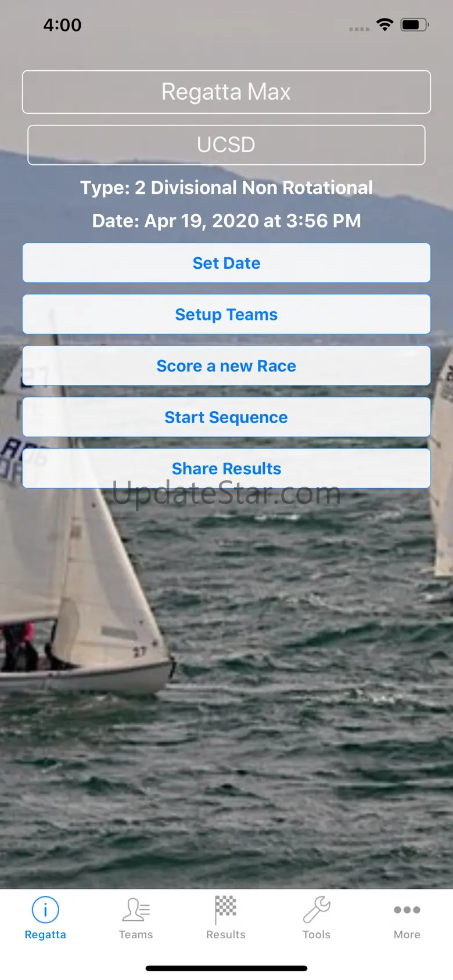Tap the home indicator bar

(x=227, y=968)
